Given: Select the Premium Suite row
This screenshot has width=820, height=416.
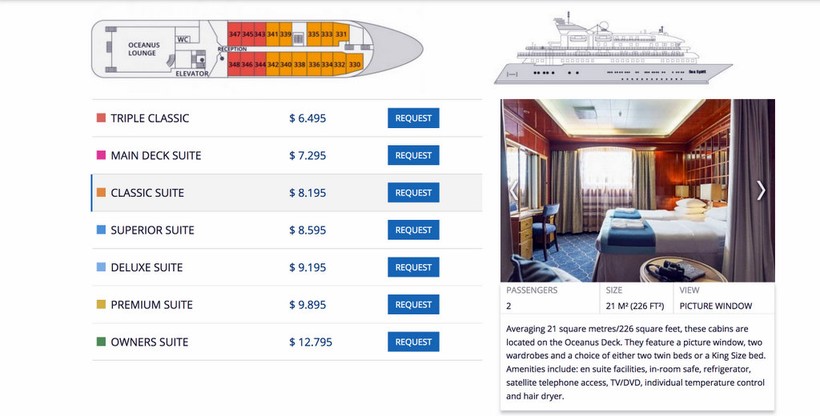Looking at the screenshot, I should click(287, 305).
